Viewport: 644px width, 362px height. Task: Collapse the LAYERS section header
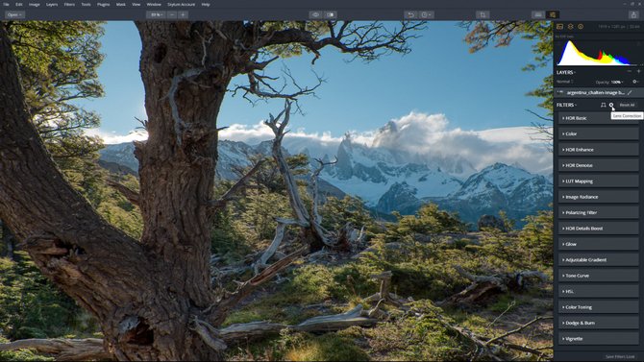[x=566, y=72]
